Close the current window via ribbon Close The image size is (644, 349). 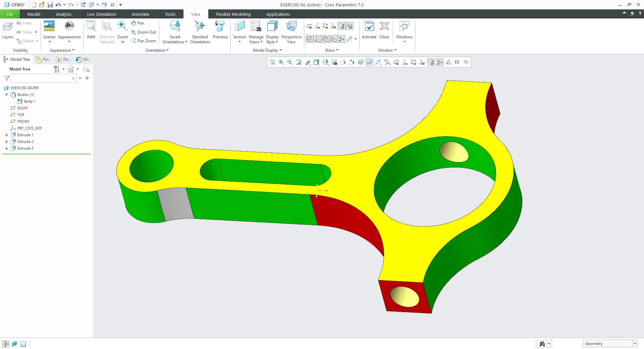[x=384, y=30]
